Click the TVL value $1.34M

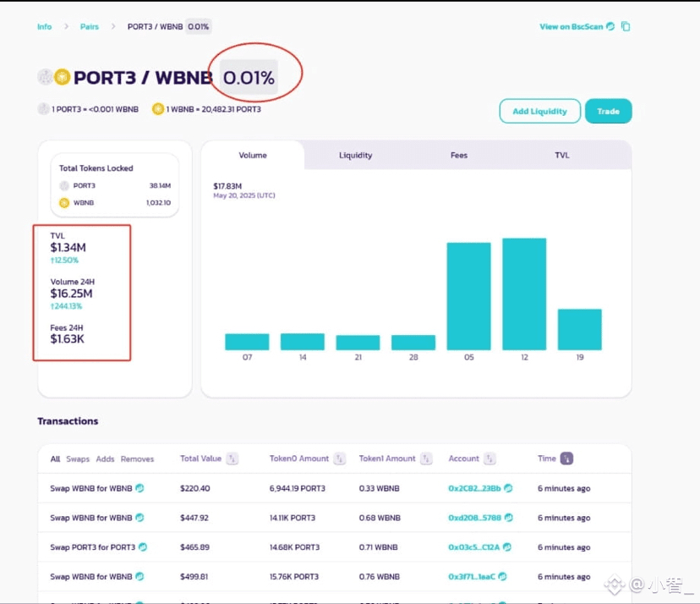coord(68,248)
